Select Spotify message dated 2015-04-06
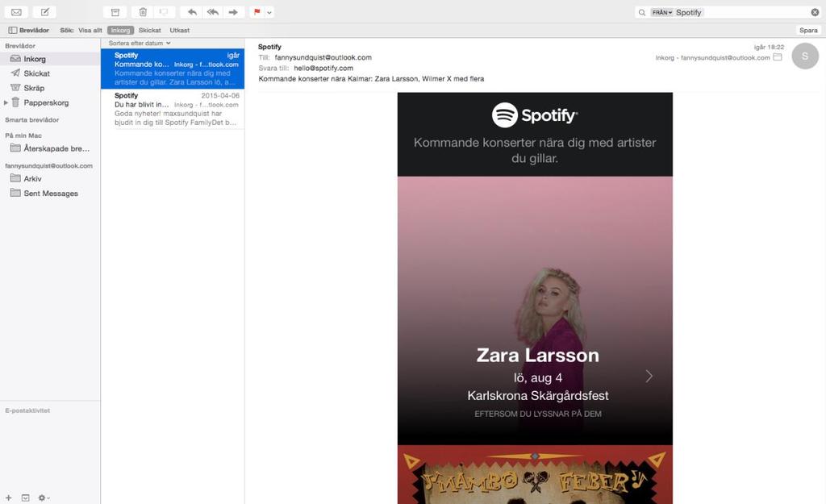This screenshot has width=826, height=504. [173, 109]
